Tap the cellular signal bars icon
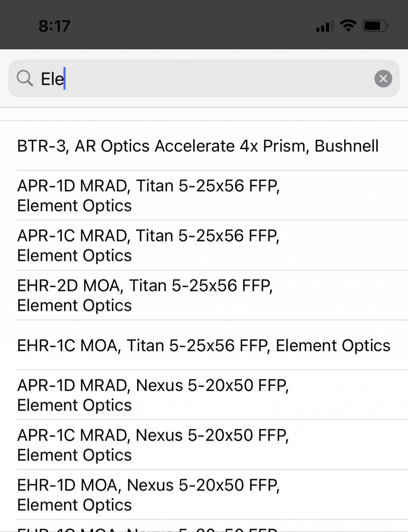Screen dimensions: 408x532 325,26
